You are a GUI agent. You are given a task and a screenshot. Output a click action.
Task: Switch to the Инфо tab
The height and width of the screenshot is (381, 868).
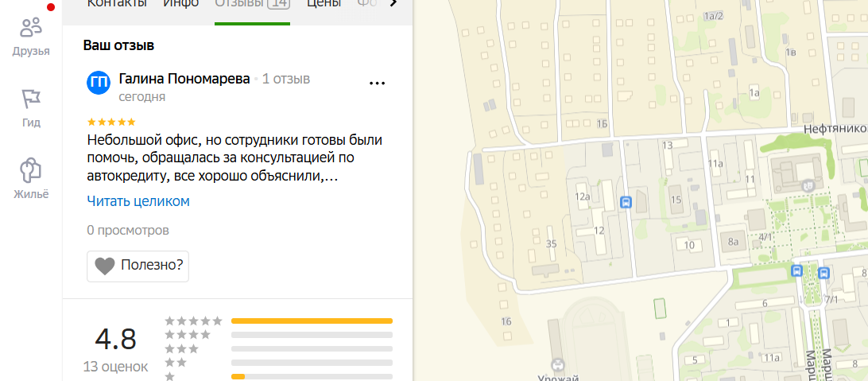(180, 4)
